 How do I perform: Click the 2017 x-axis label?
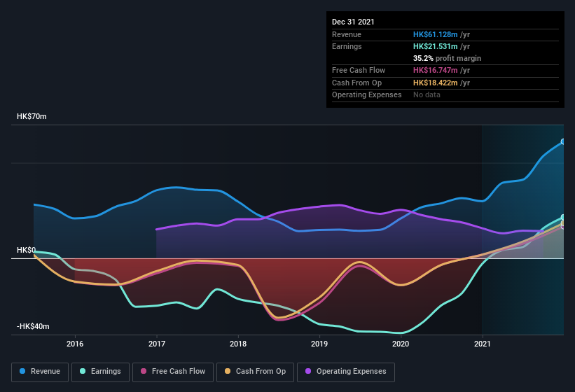(157, 344)
